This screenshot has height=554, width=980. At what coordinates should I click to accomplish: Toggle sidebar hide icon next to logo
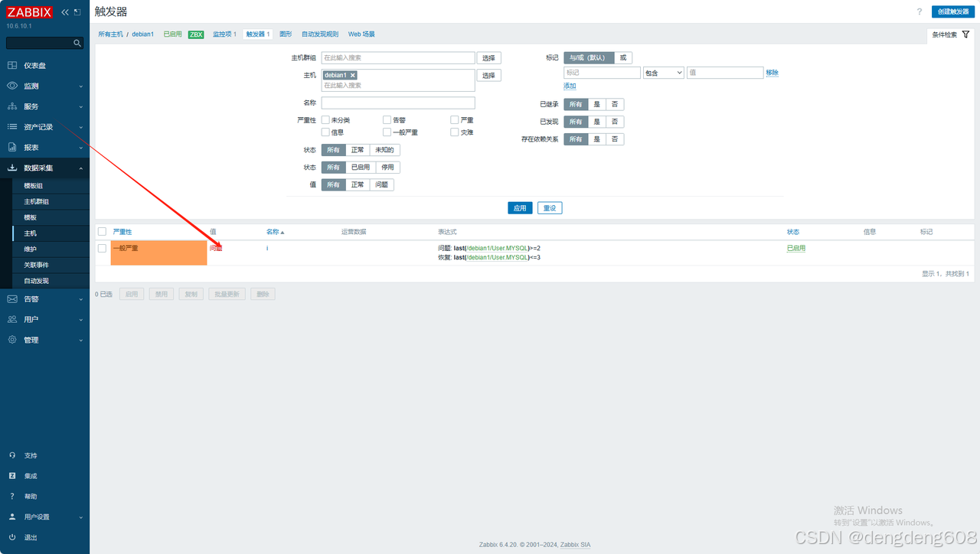coord(77,12)
